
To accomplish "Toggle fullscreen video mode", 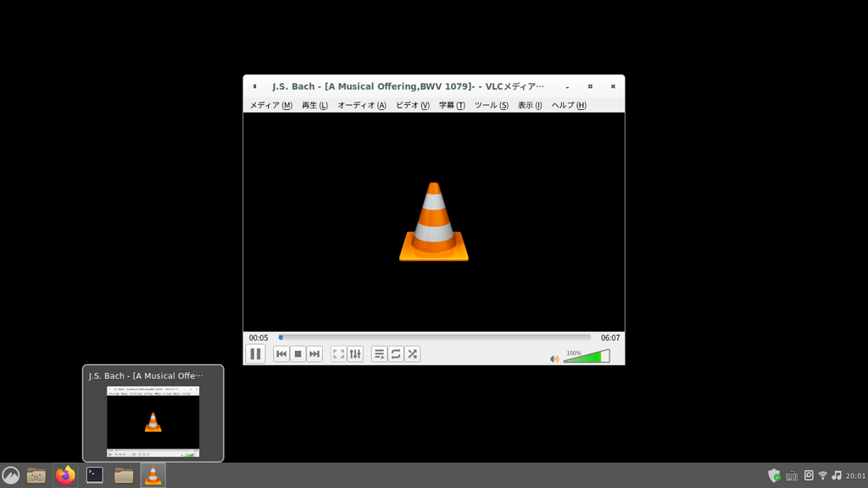I will [x=339, y=353].
